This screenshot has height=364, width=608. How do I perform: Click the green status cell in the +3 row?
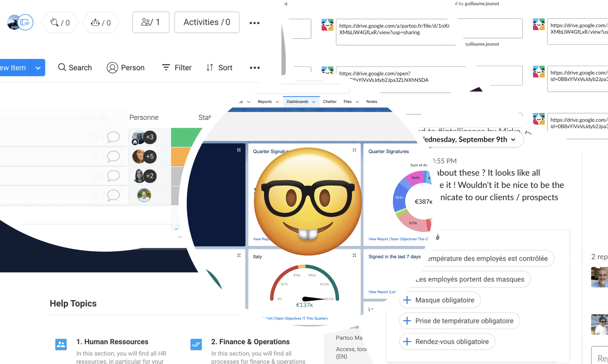tap(184, 137)
